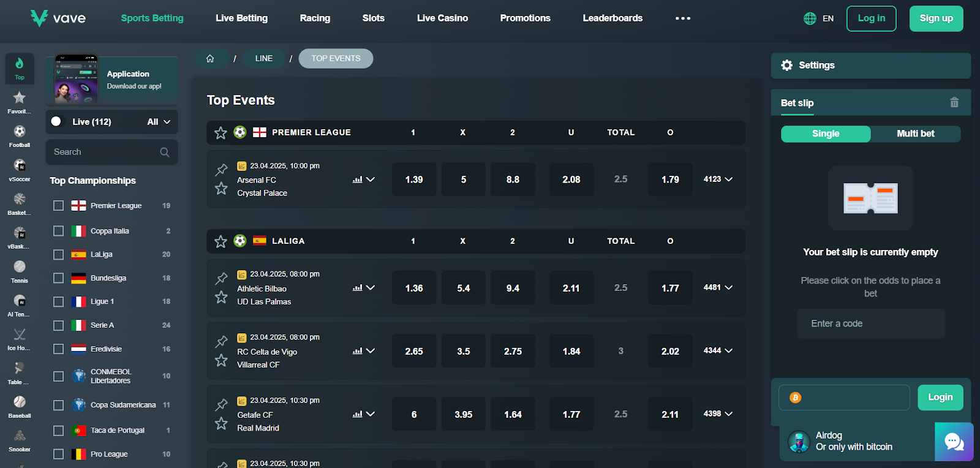Viewport: 980px width, 468px height.
Task: Click the Search championships field
Action: 111,152
